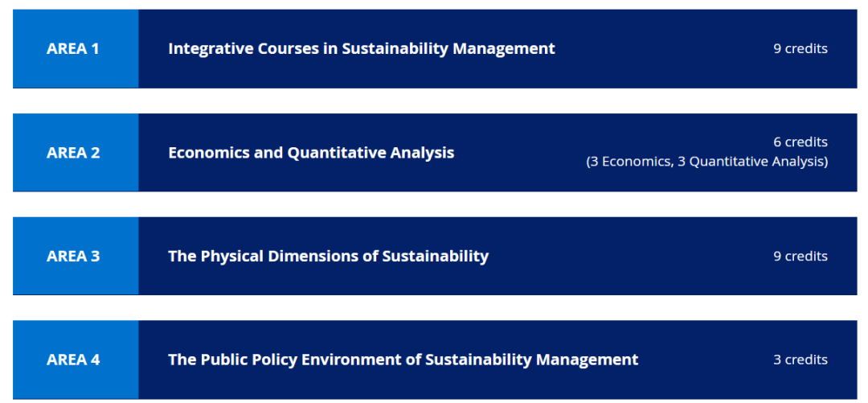Click the 9 credits text in Area 1
This screenshot has height=403, width=868.
800,49
